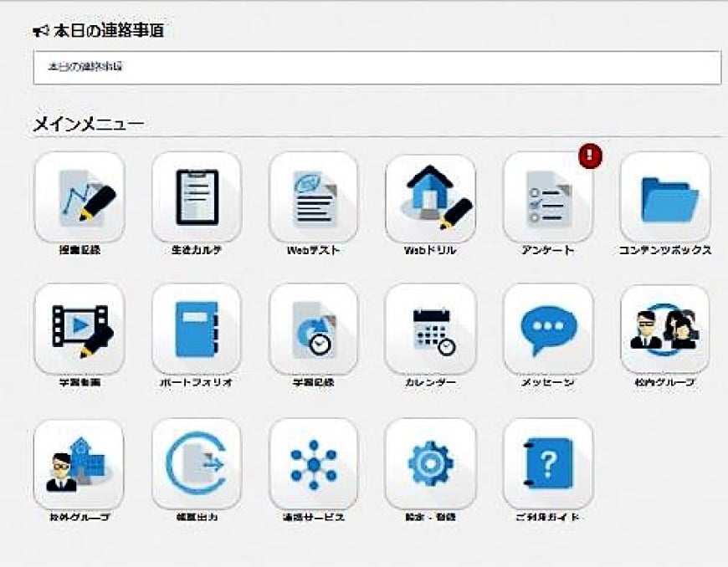Open the ご利用ガイド question book icon
The image size is (728, 567).
[x=548, y=464]
